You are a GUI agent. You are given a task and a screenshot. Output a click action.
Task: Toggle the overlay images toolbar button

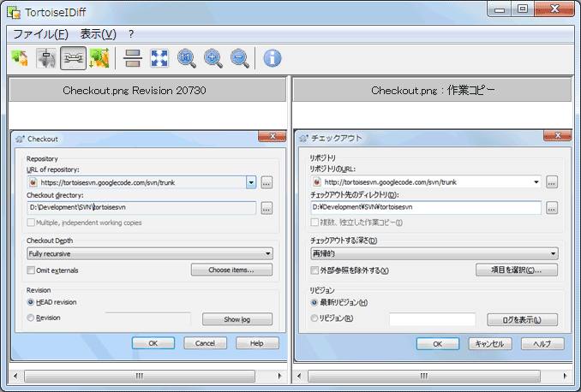[46, 58]
